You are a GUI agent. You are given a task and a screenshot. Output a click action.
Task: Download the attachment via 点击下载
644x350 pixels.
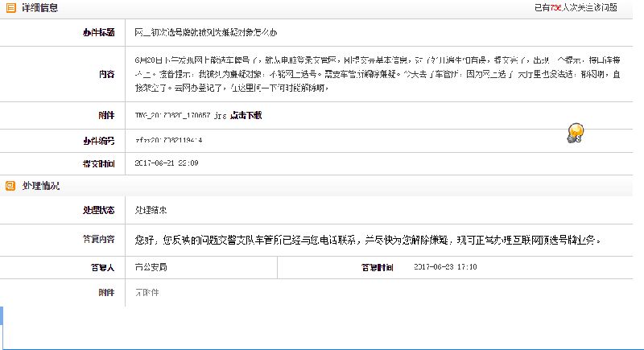(x=246, y=116)
